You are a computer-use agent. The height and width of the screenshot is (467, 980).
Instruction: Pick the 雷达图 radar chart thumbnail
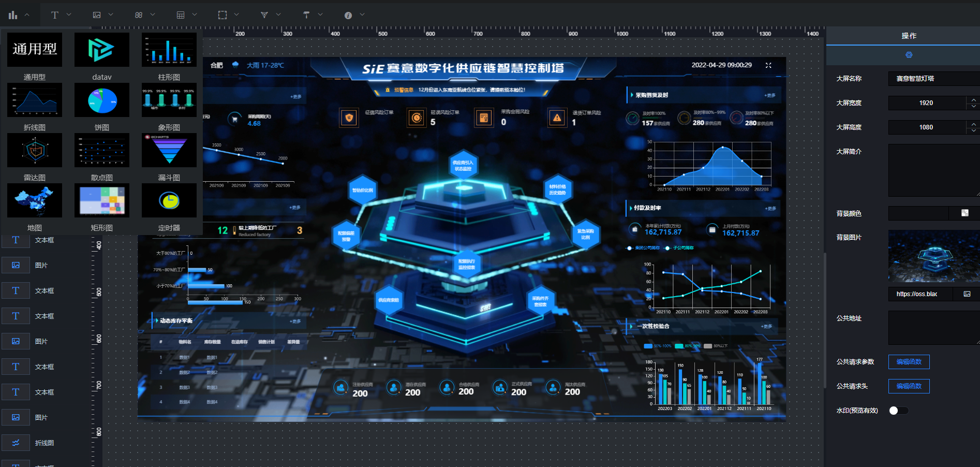point(35,150)
